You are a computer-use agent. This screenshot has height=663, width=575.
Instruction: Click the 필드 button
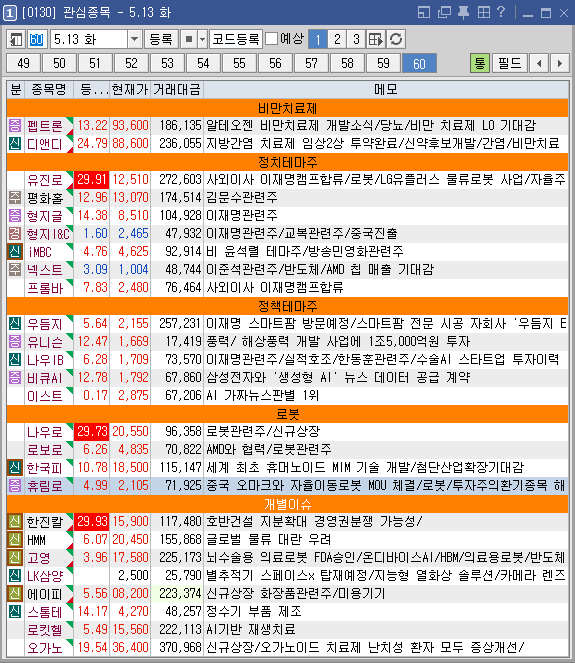coord(510,63)
